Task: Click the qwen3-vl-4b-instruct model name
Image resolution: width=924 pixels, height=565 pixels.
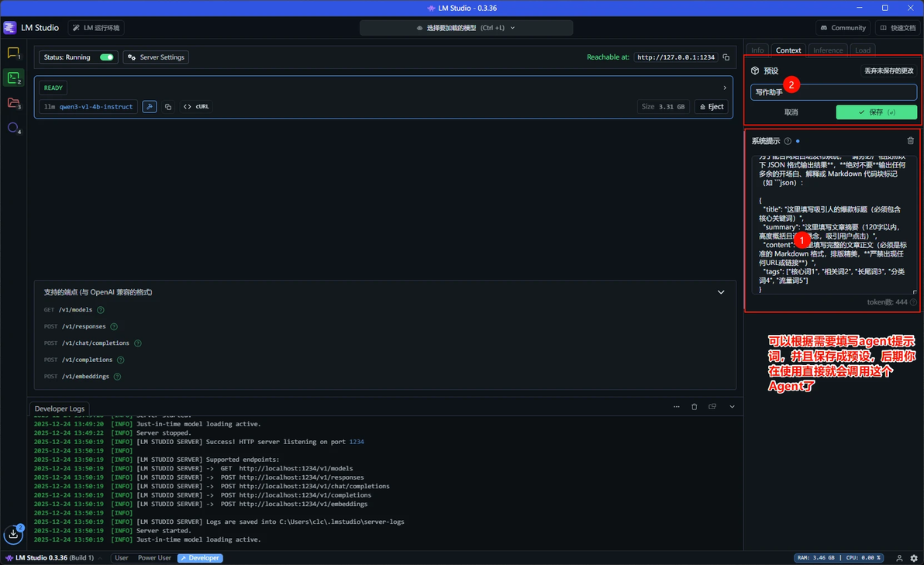Action: pos(95,107)
